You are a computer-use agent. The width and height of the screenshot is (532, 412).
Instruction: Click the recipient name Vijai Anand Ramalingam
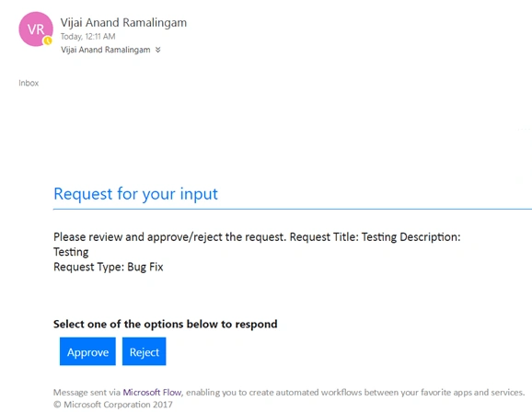[x=106, y=50]
